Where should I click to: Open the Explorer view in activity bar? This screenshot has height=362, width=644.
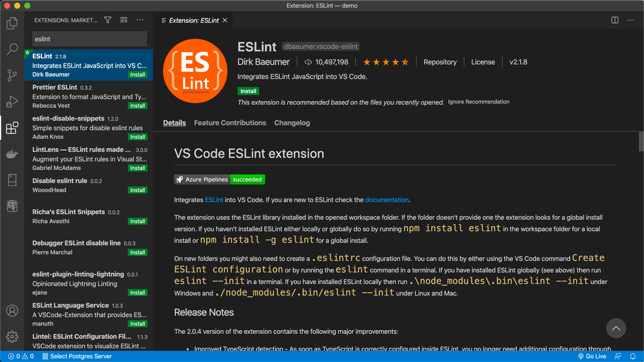click(x=12, y=23)
